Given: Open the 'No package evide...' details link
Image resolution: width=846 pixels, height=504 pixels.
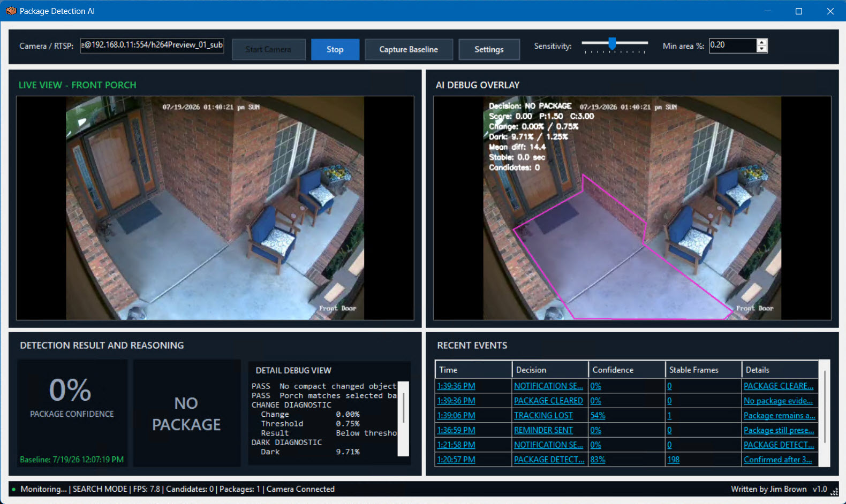Looking at the screenshot, I should (x=778, y=401).
